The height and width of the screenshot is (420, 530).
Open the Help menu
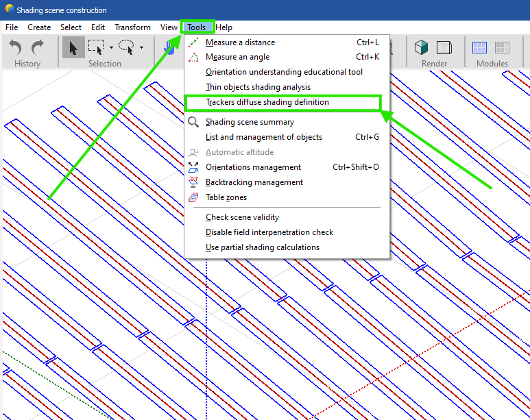coord(224,27)
